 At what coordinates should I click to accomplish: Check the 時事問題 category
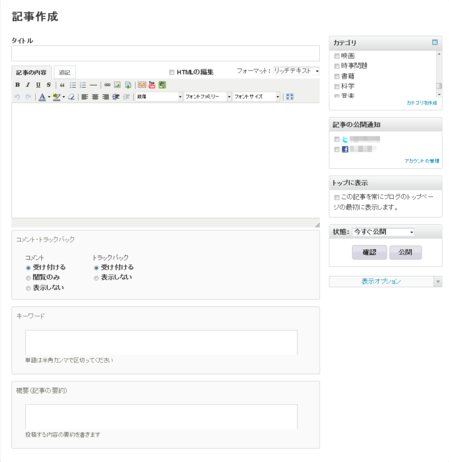337,66
